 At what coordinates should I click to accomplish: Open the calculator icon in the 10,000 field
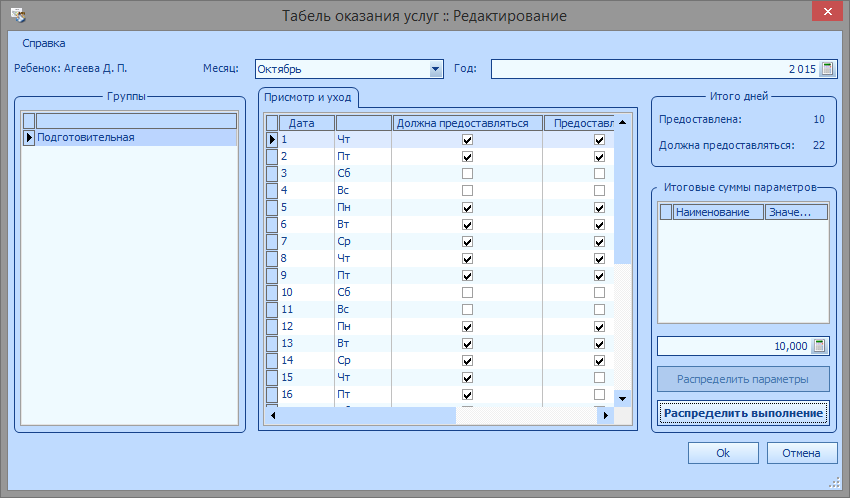pos(819,346)
